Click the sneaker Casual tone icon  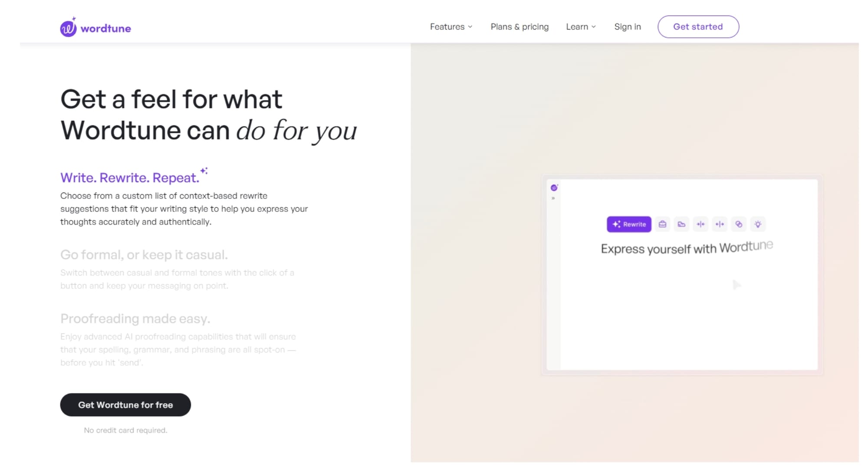681,224
